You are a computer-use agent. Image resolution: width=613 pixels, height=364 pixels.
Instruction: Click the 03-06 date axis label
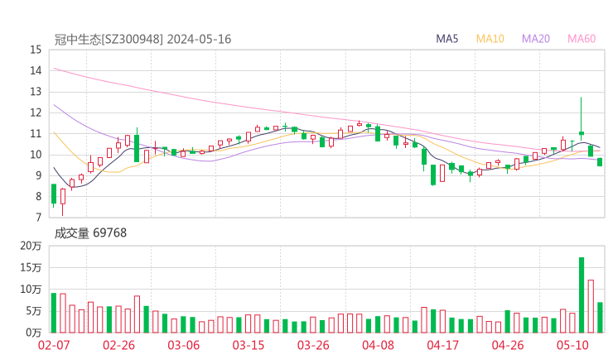(183, 345)
